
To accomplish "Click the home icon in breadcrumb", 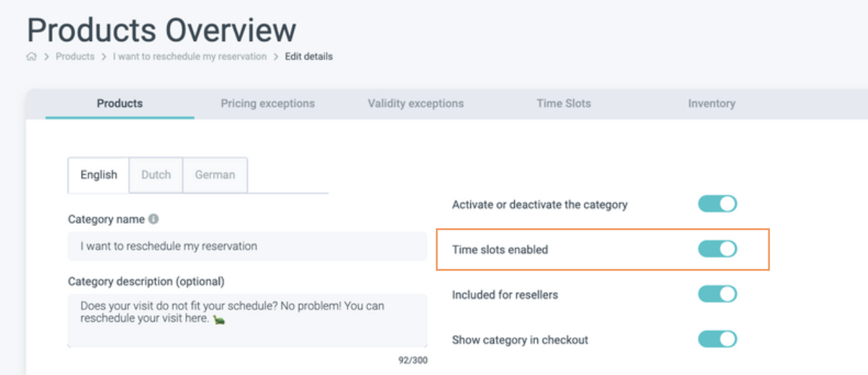I will pyautogui.click(x=31, y=57).
